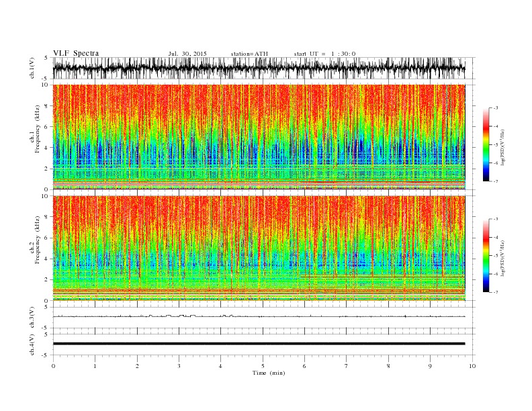The image size is (532, 411).
Task: Click the ch.1 colorbar 'log(PSD)(V²/Hz)' label
Action: pyautogui.click(x=502, y=146)
